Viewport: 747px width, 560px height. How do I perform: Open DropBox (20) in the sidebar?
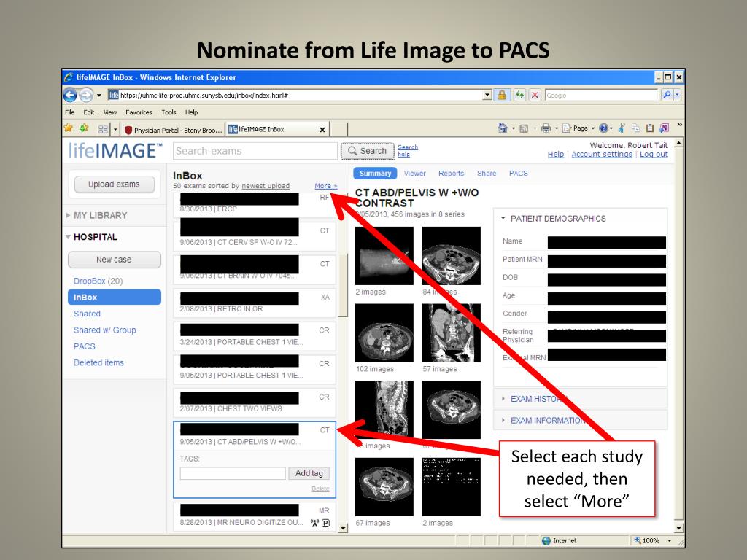[x=98, y=281]
